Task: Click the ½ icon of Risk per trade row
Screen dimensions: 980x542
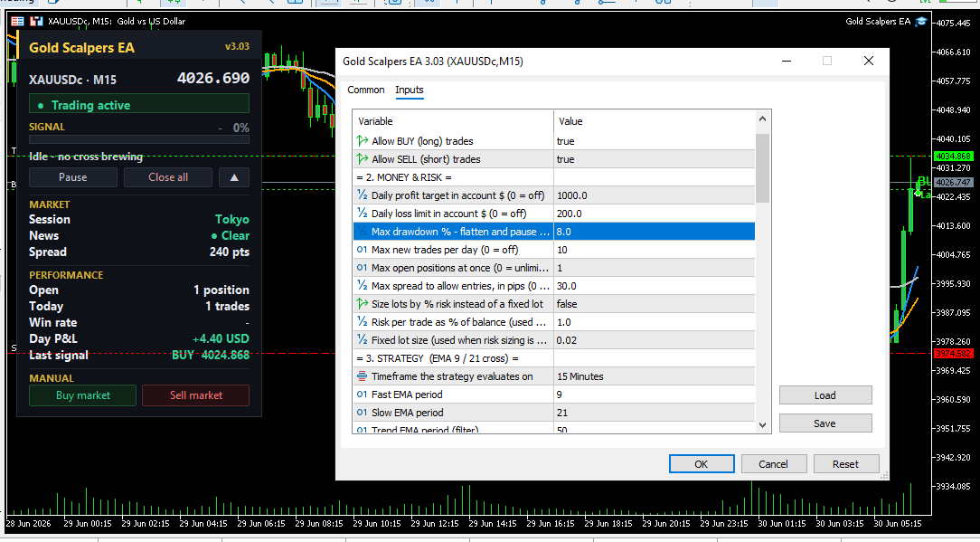Action: (x=363, y=322)
